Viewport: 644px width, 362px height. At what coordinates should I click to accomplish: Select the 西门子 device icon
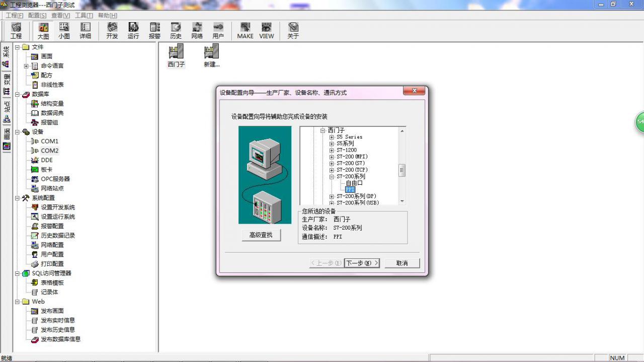[x=176, y=55]
